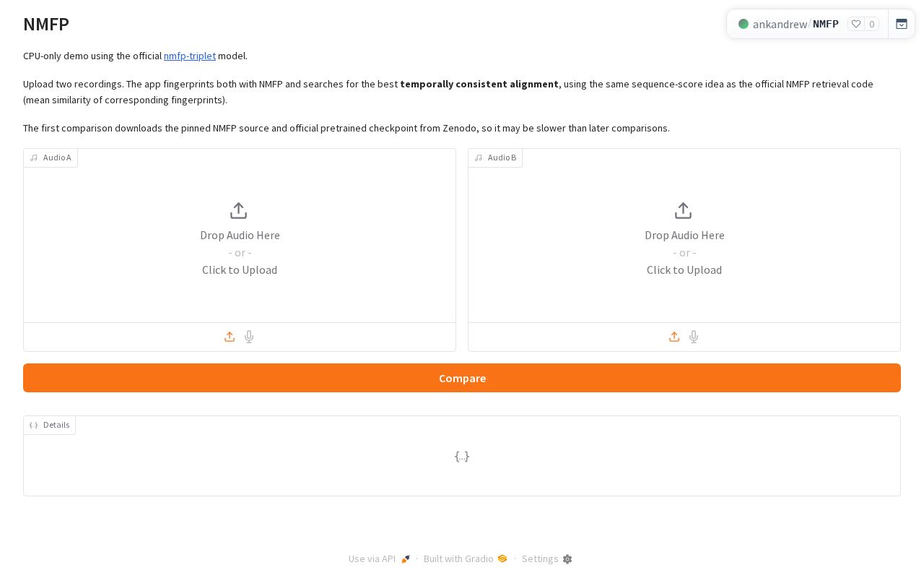
Task: Click the upload arrow icon in Audio B drop area
Action: click(684, 211)
